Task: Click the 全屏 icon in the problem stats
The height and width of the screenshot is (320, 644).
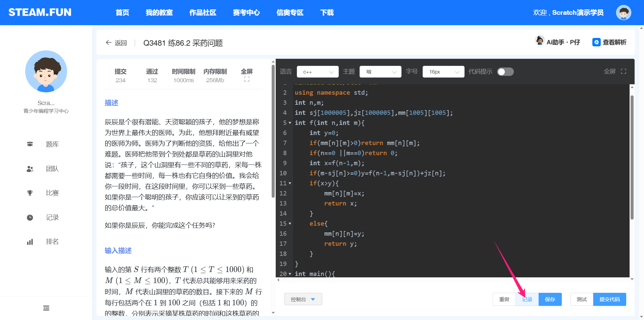Action: pyautogui.click(x=247, y=79)
